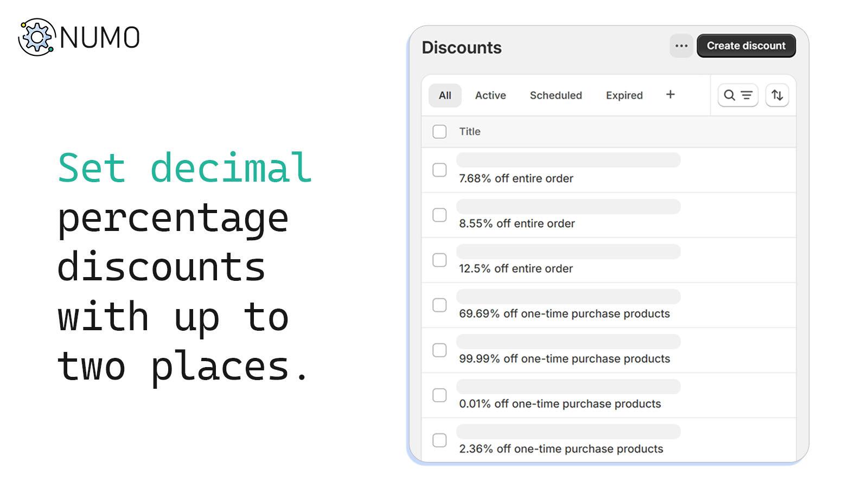Viewport: 868px width, 488px height.
Task: Check the checkbox for 7.68% off entire order
Action: coord(439,170)
